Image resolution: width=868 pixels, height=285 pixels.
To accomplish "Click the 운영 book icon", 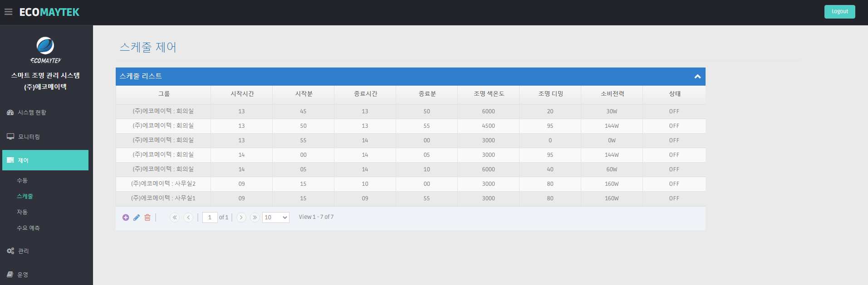I will (10, 274).
